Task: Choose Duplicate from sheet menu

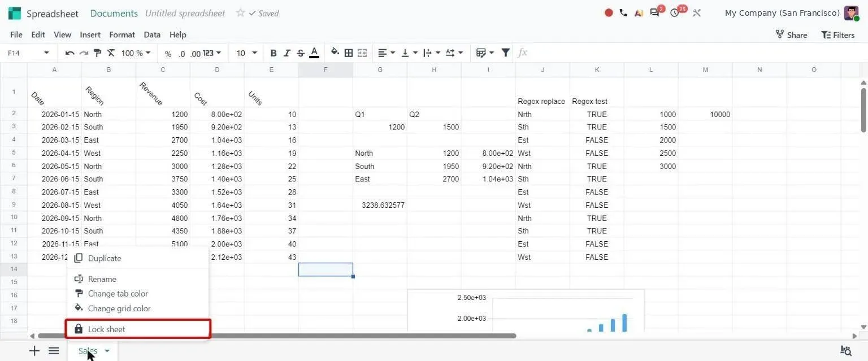Action: coord(138,258)
